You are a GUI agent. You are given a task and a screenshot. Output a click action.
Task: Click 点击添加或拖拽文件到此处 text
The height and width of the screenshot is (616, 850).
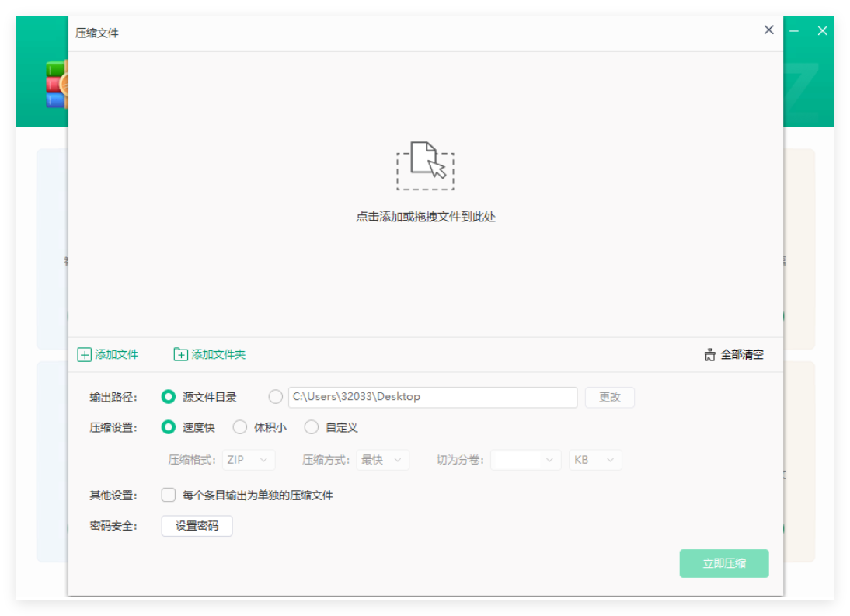tap(426, 217)
